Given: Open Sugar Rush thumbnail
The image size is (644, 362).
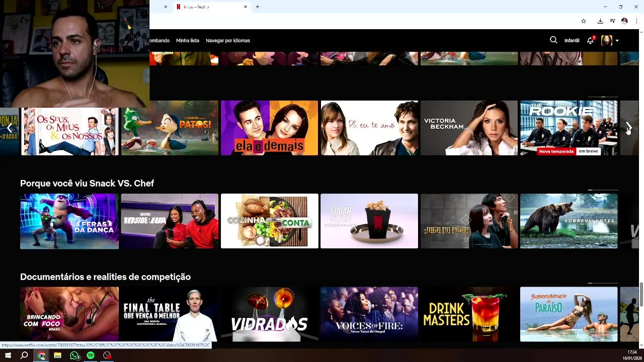Looking at the screenshot, I should [369, 221].
